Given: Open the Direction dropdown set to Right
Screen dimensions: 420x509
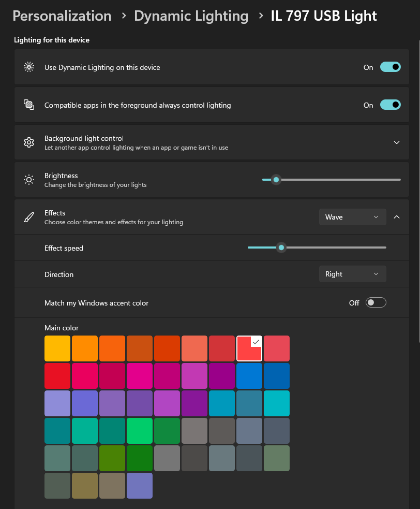Looking at the screenshot, I should point(352,274).
